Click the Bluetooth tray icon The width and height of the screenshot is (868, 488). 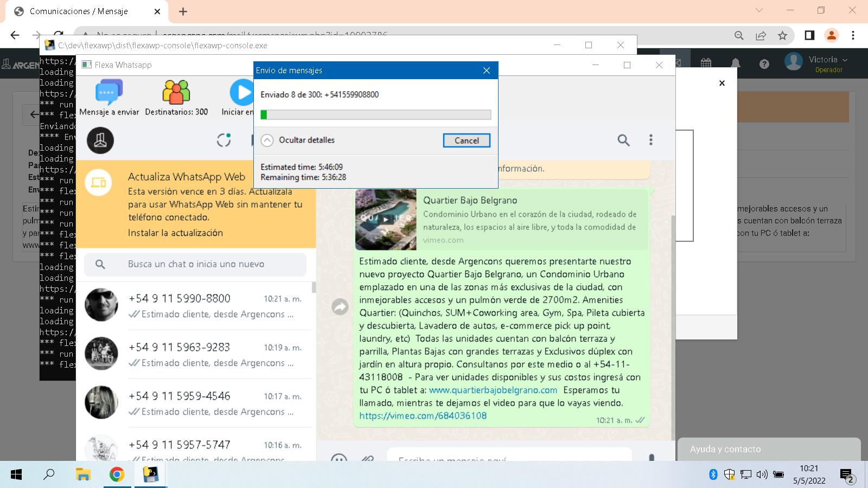point(713,474)
